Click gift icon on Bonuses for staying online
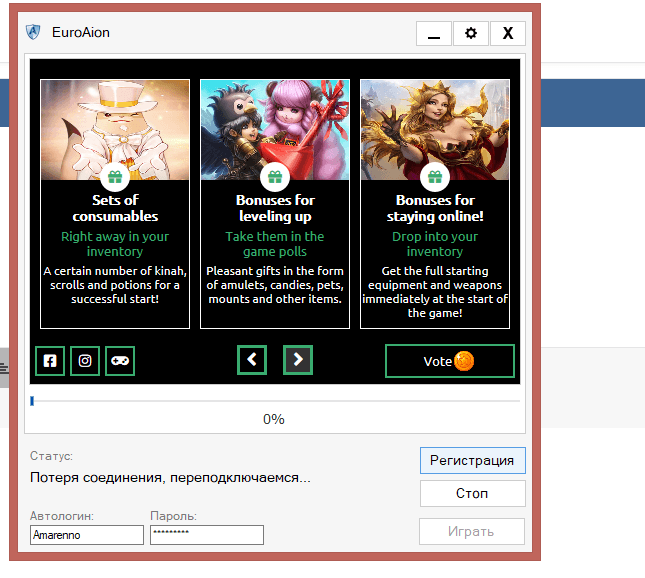Image resolution: width=645 pixels, height=578 pixels. 435,177
